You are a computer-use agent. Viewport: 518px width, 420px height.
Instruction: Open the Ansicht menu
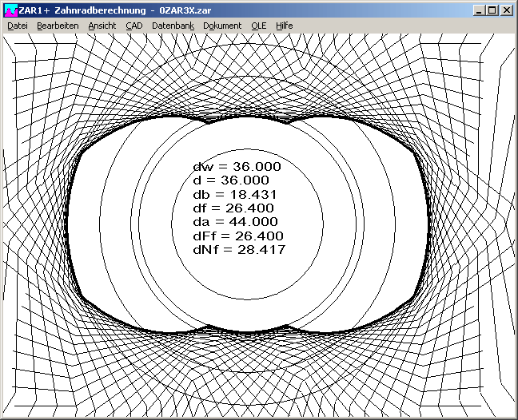click(102, 26)
